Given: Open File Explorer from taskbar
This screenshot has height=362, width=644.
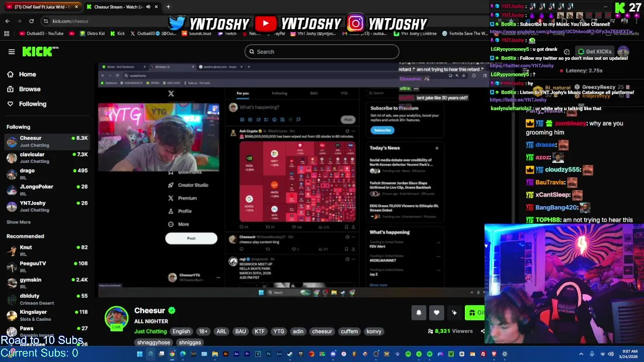Looking at the screenshot, I should (215, 354).
